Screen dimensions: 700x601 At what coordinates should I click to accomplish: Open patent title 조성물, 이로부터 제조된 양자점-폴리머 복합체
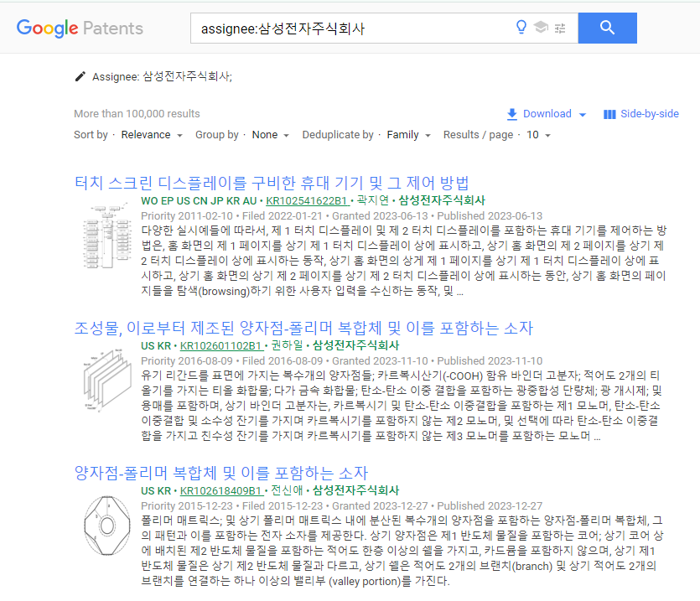[303, 329]
